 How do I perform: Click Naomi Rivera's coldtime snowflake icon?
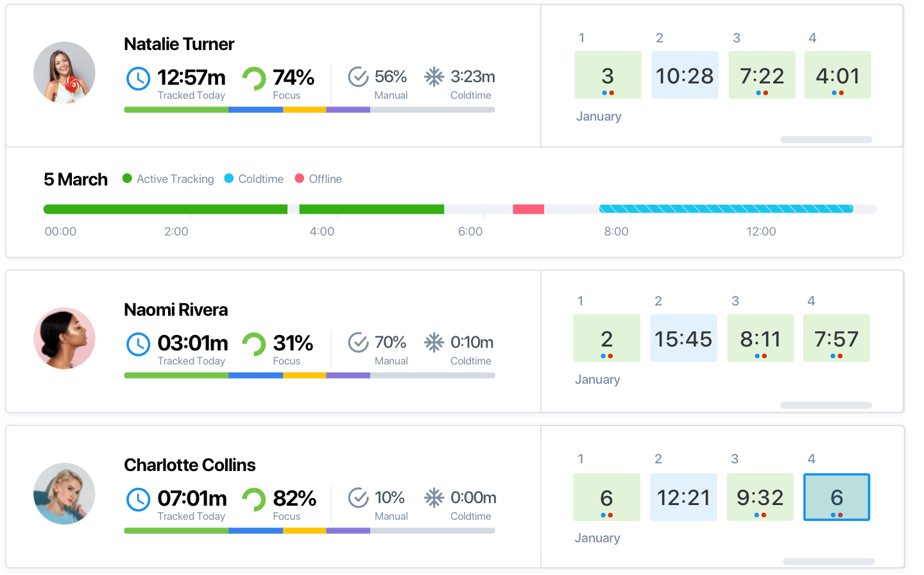(434, 343)
